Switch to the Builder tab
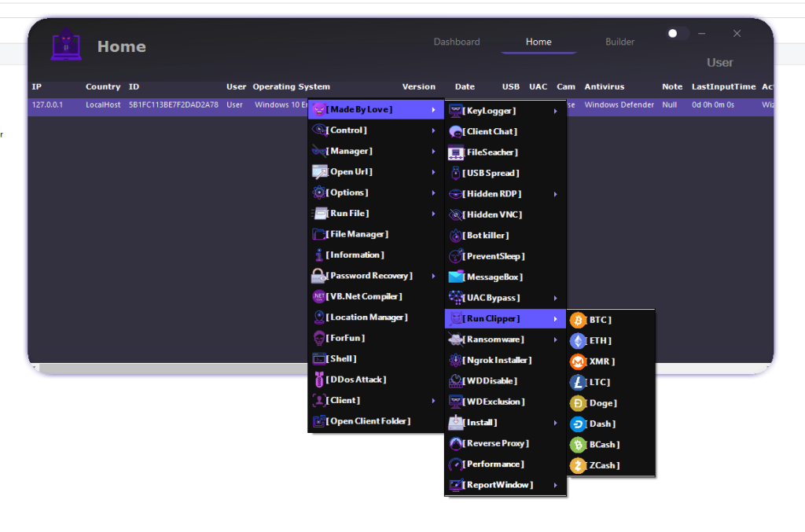Image resolution: width=805 pixels, height=532 pixels. click(619, 42)
